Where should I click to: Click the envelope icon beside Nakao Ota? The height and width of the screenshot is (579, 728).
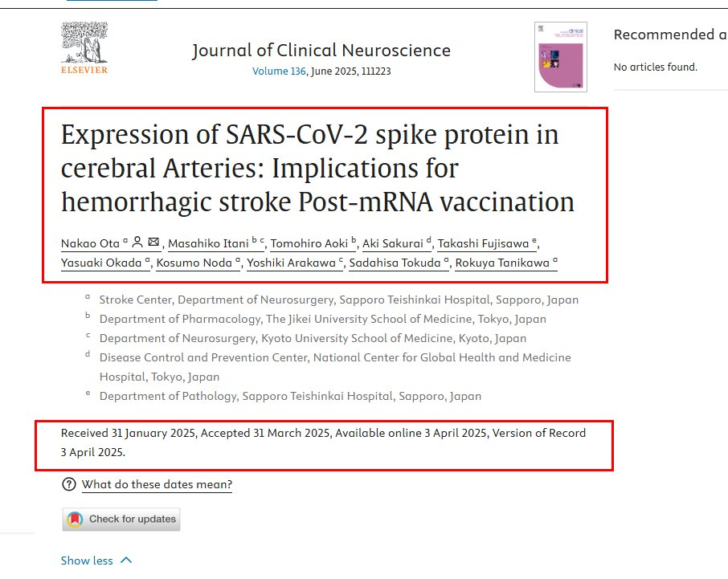point(153,241)
